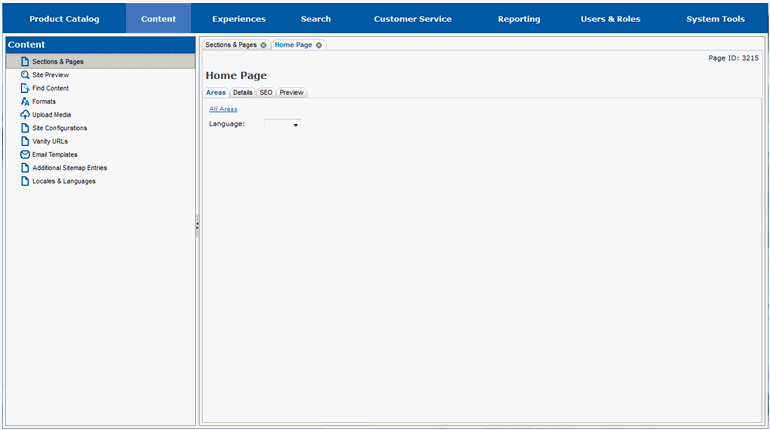Click the Sections & Pages page icon
This screenshot has height=430, width=770.
25,61
